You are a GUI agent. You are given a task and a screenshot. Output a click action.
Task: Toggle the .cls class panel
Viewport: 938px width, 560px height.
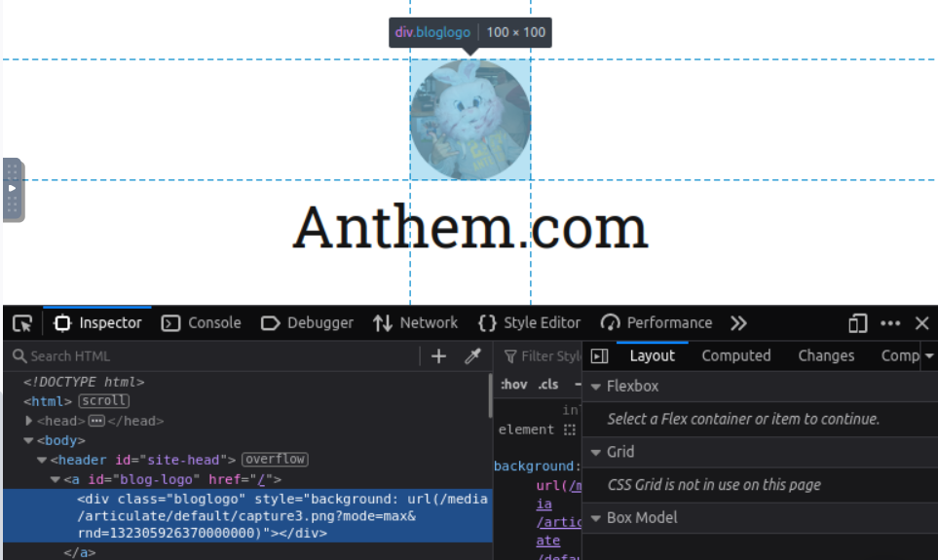click(x=548, y=385)
